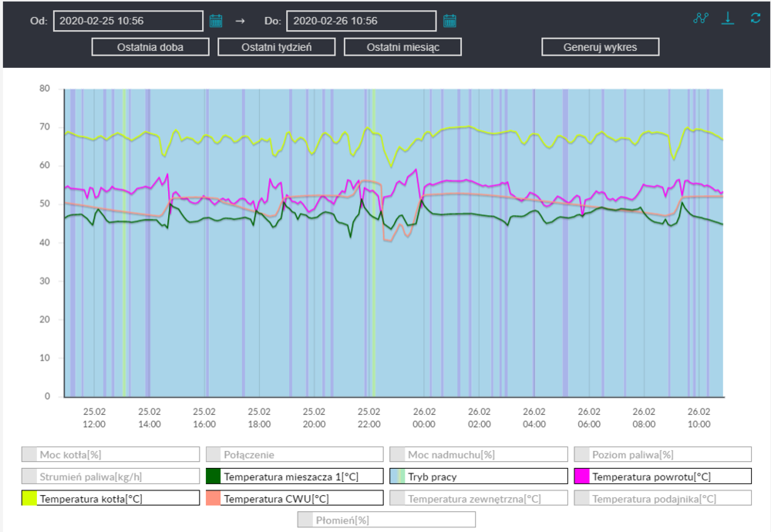Click the refresh icon
Image resolution: width=771 pixels, height=532 pixels.
click(x=755, y=19)
